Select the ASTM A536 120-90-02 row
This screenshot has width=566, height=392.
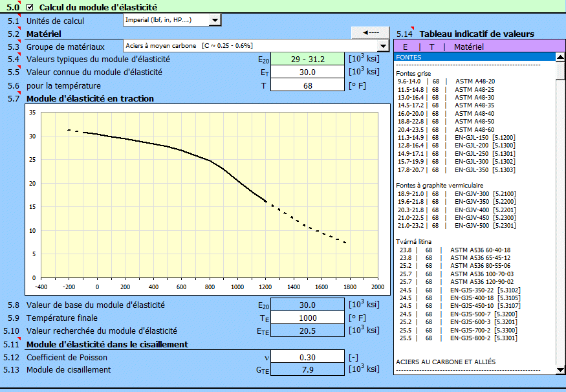475,282
